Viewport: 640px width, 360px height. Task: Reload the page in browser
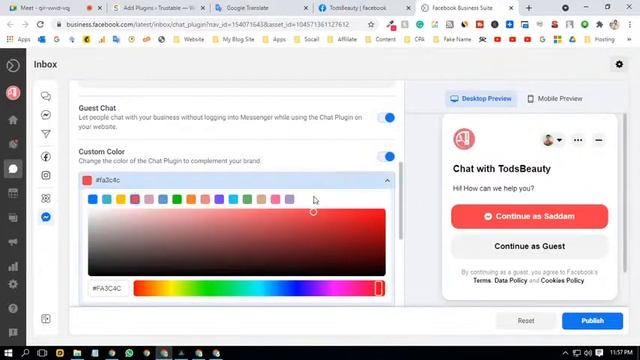coord(40,24)
